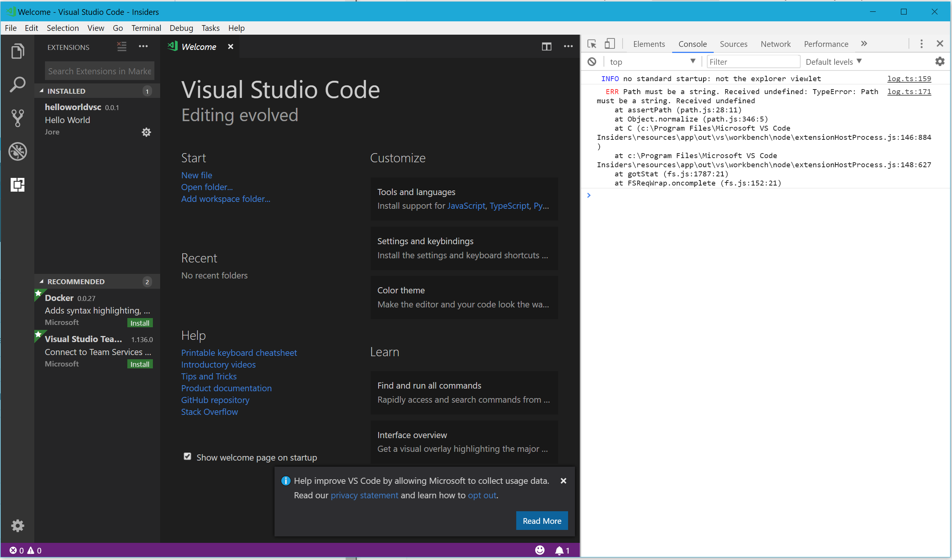Select the inspect element tool in DevTools
The height and width of the screenshot is (560, 952).
pyautogui.click(x=591, y=44)
